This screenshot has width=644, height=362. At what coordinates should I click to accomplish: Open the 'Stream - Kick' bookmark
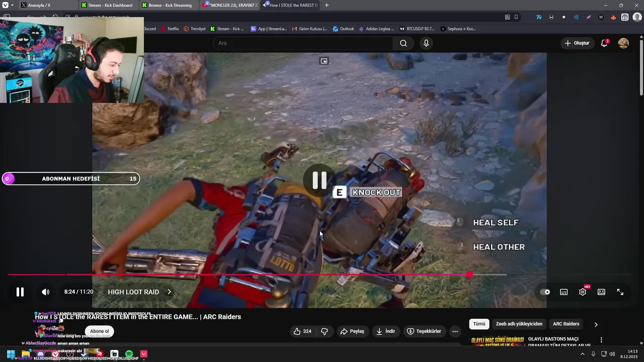click(x=227, y=29)
